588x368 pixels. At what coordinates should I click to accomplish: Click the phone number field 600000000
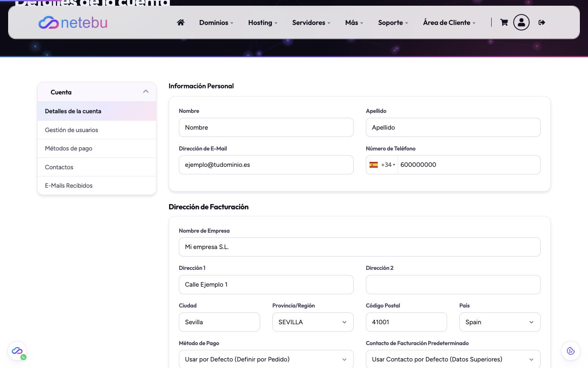pos(469,165)
